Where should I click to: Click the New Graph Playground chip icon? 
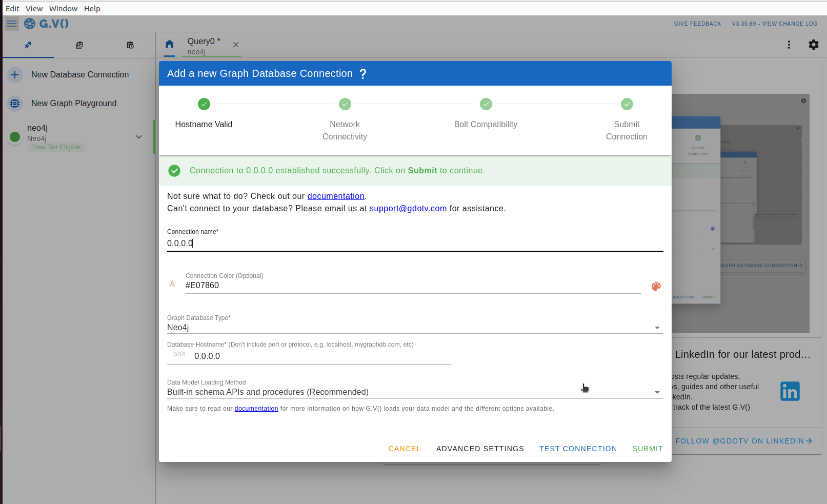(15, 104)
